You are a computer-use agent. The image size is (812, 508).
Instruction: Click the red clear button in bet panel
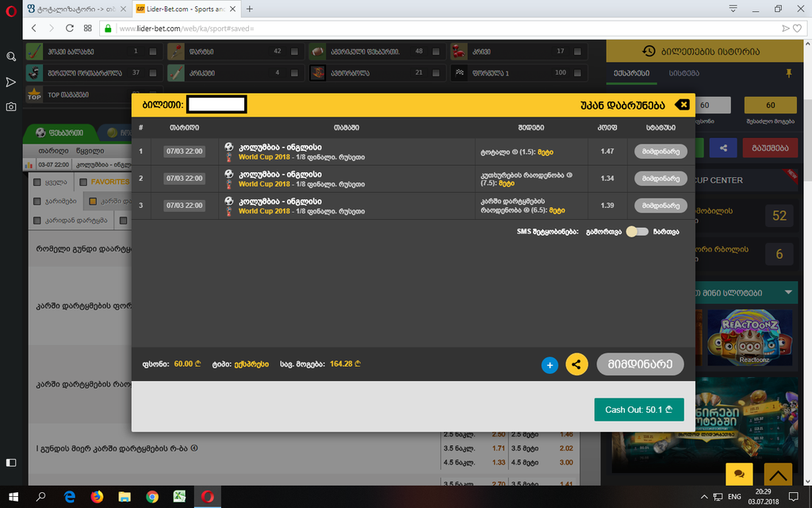[x=769, y=148]
